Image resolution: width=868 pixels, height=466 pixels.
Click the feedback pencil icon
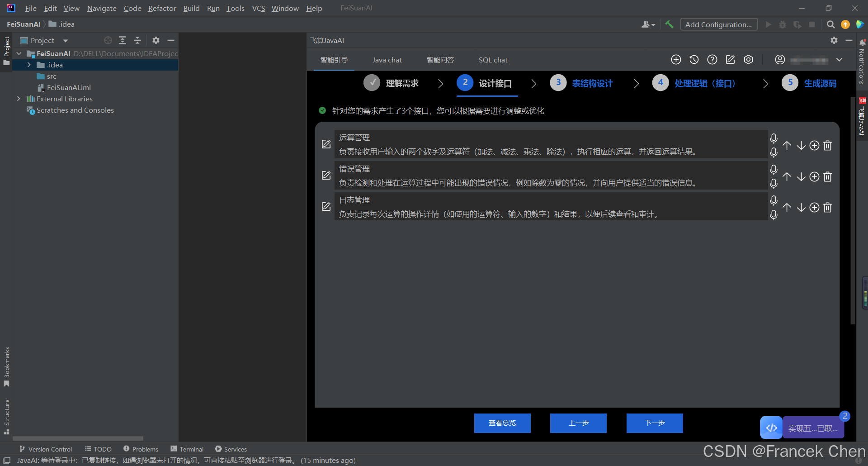[x=730, y=59]
